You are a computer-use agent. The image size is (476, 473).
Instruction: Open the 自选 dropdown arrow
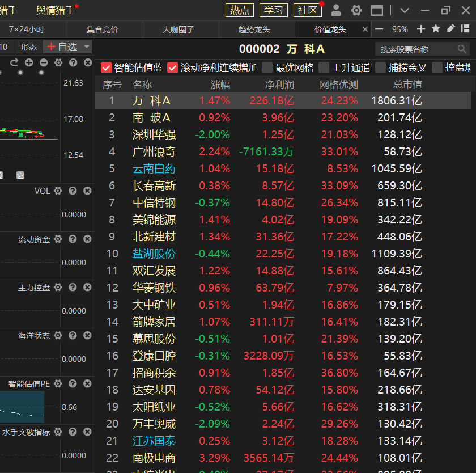click(87, 47)
